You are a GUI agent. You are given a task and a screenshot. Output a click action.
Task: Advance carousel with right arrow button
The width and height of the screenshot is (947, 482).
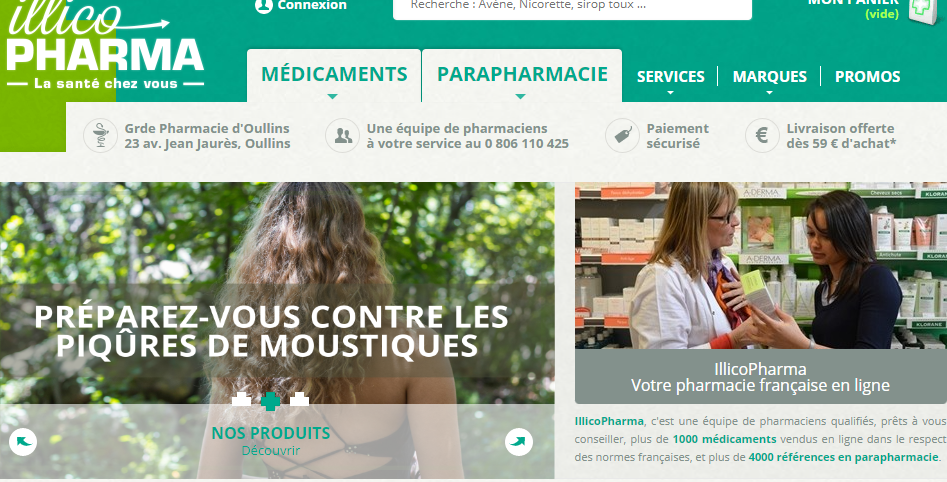(x=519, y=442)
